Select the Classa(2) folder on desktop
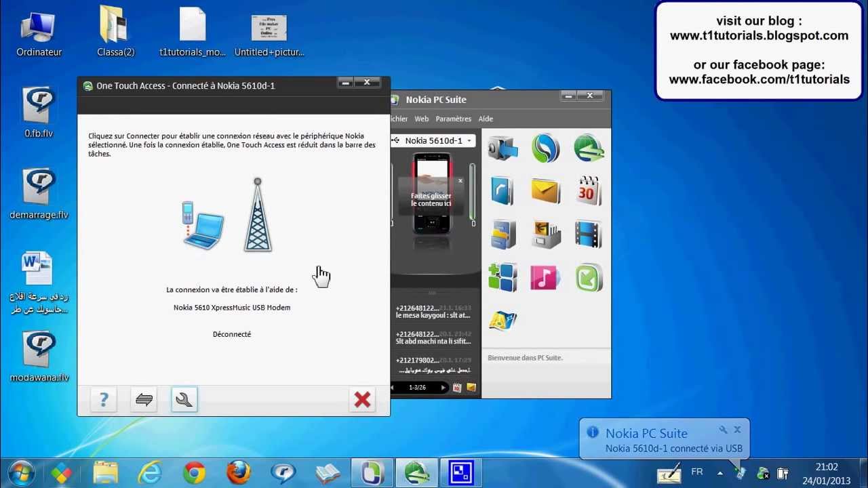The image size is (868, 488). click(116, 33)
